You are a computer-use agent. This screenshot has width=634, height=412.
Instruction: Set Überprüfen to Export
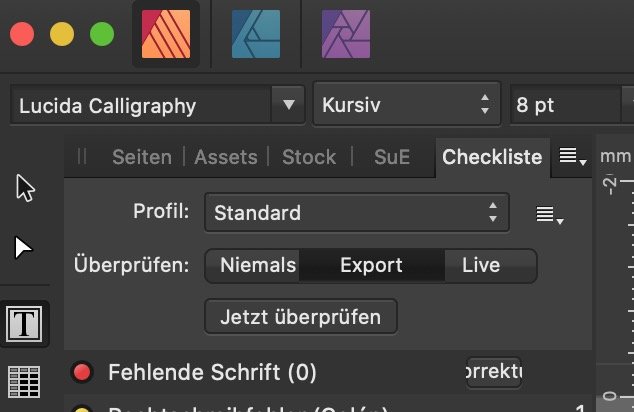(372, 266)
